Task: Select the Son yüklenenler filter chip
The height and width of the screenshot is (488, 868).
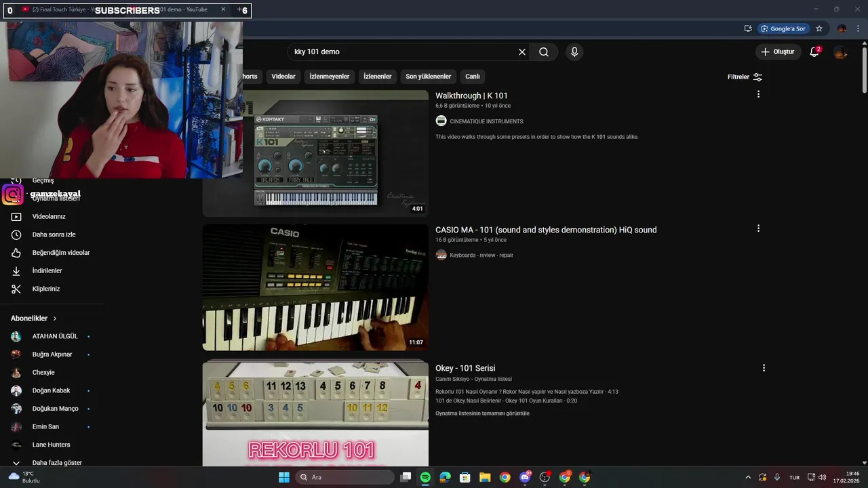Action: click(429, 77)
